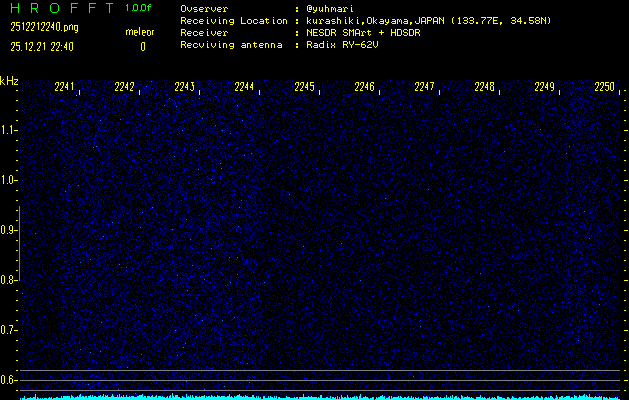Click the 2241 time marker

[x=65, y=87]
